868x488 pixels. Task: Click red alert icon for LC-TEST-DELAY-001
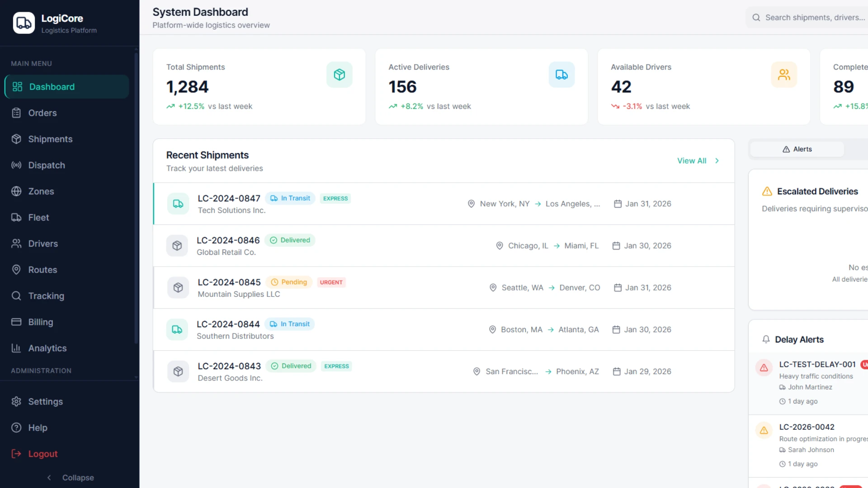pyautogui.click(x=764, y=368)
